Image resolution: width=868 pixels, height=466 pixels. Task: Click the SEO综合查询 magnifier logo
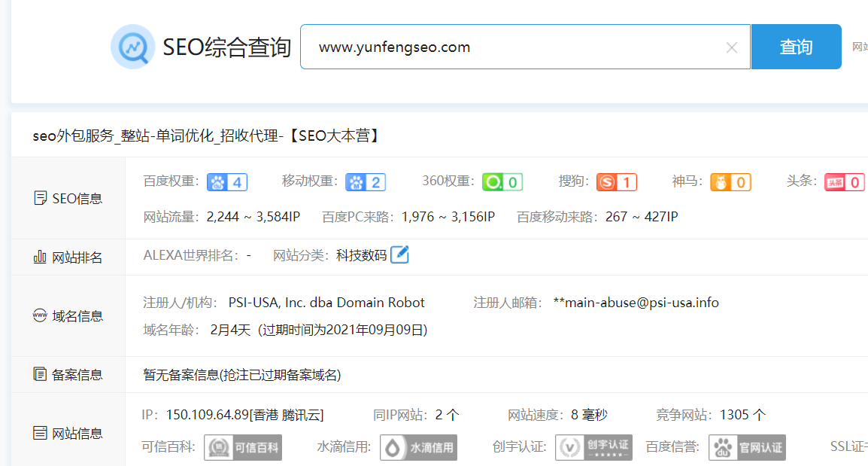(x=133, y=47)
